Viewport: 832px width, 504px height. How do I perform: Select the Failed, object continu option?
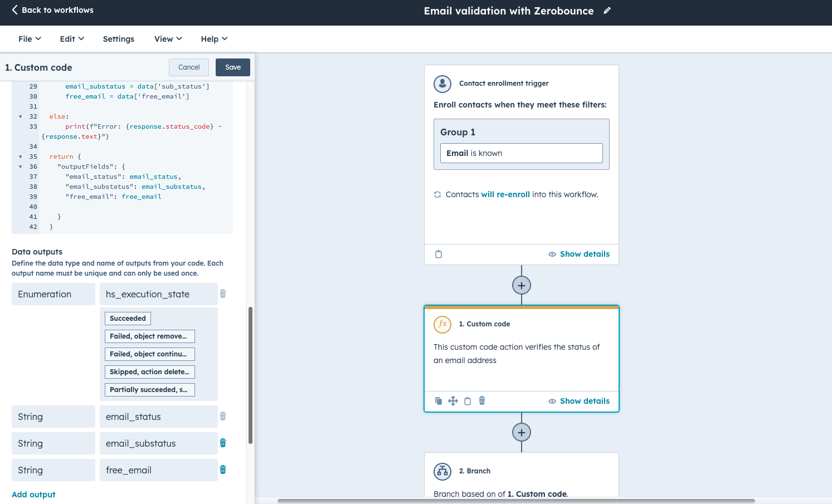(x=150, y=354)
